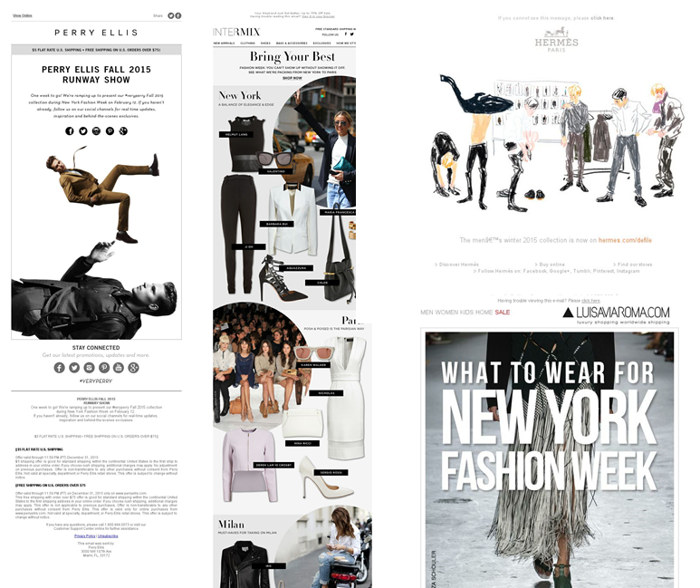Image resolution: width=700 pixels, height=588 pixels.
Task: Open Google Plus icon below the runway show text
Action: [123, 130]
